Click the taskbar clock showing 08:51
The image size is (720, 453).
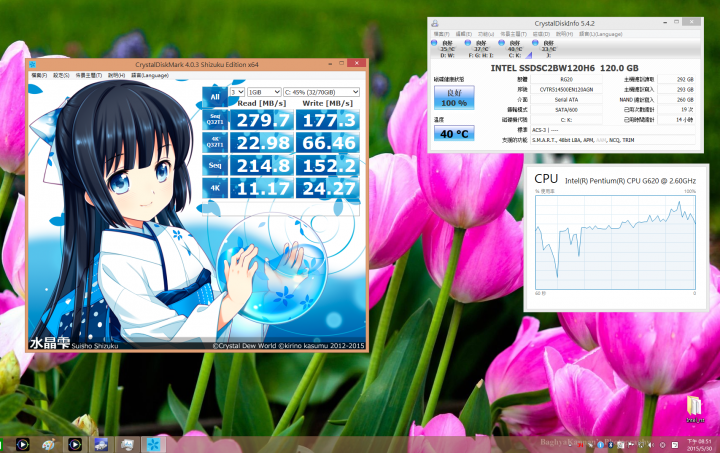pyautogui.click(x=700, y=444)
